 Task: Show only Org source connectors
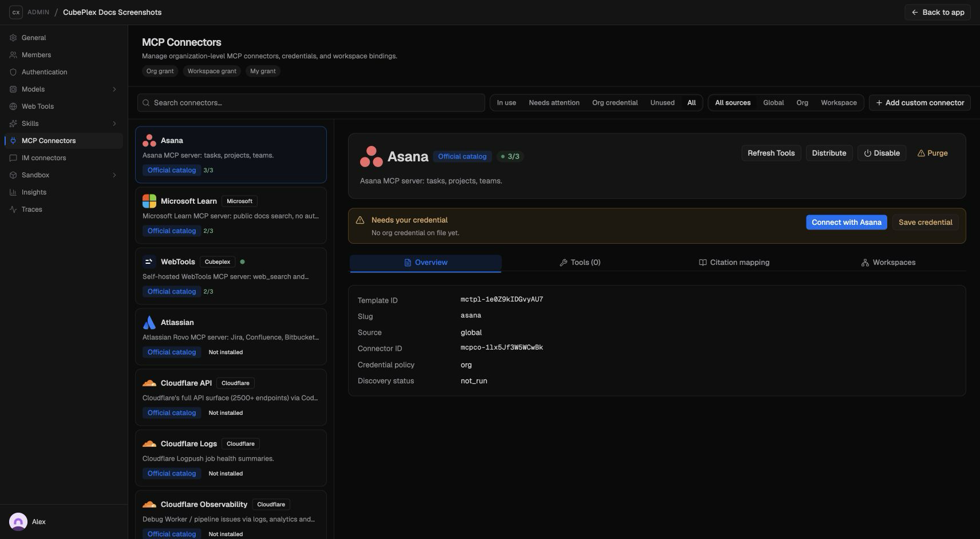point(802,103)
